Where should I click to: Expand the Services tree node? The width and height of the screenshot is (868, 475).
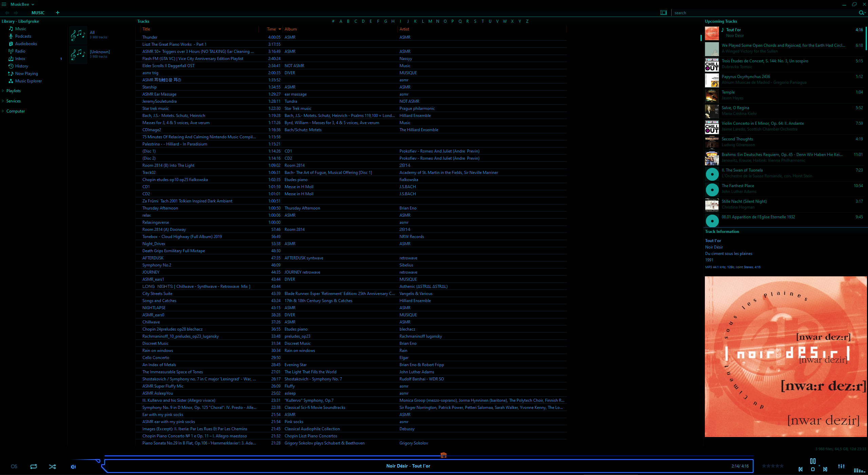[3, 101]
